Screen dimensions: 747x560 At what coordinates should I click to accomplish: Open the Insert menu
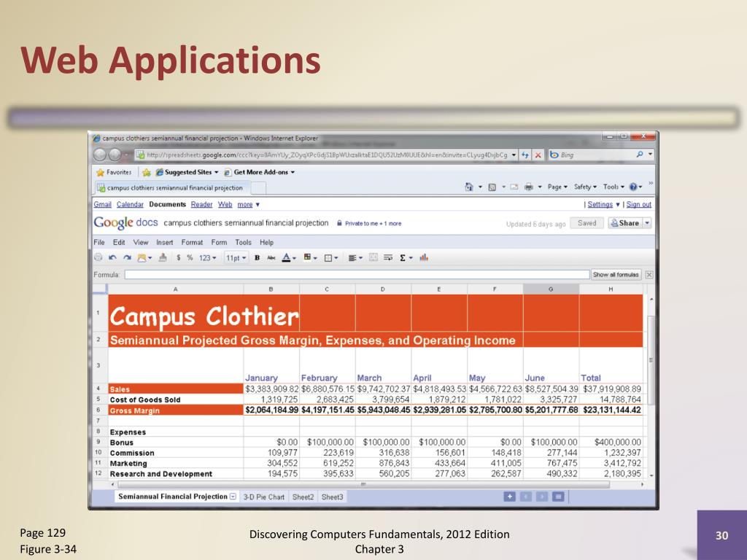(164, 242)
